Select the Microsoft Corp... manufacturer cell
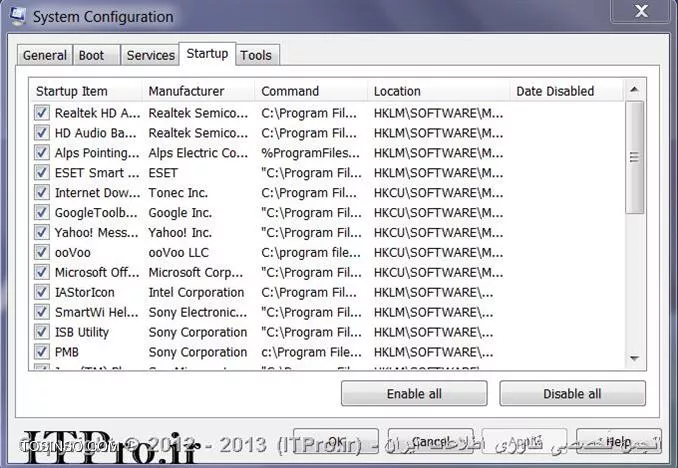The width and height of the screenshot is (678, 468). 195,272
